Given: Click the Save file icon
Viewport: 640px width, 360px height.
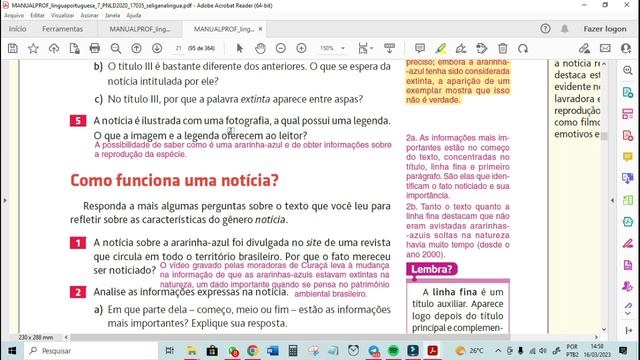Looking at the screenshot, I should point(13,48).
